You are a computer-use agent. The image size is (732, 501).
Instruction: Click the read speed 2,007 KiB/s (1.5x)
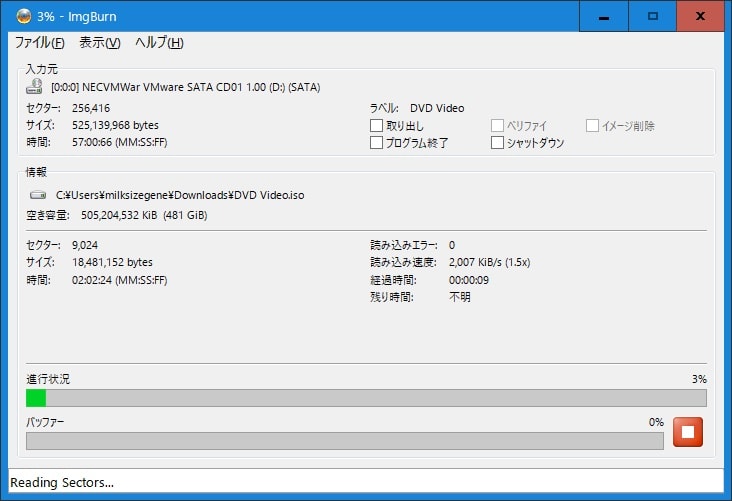click(x=490, y=262)
